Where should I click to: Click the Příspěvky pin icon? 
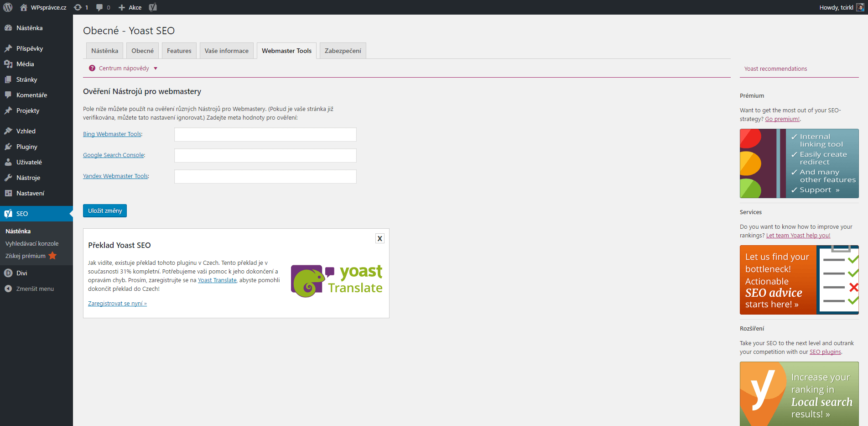point(8,48)
